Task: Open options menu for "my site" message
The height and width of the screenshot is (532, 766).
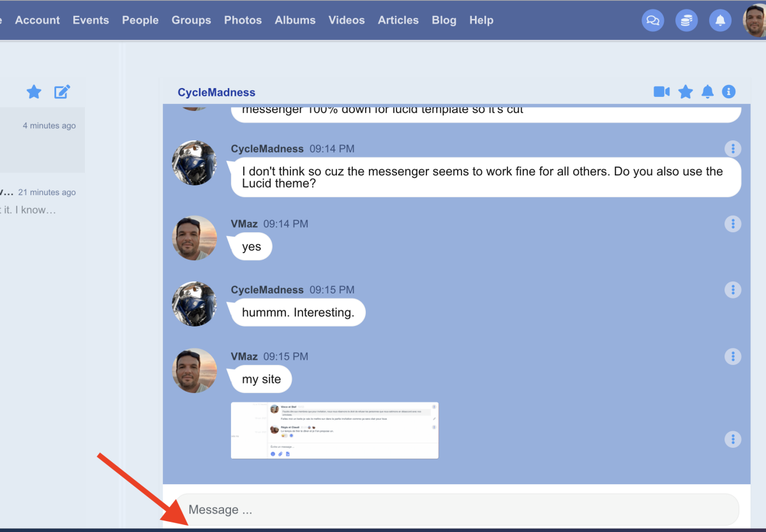Action: pyautogui.click(x=733, y=356)
